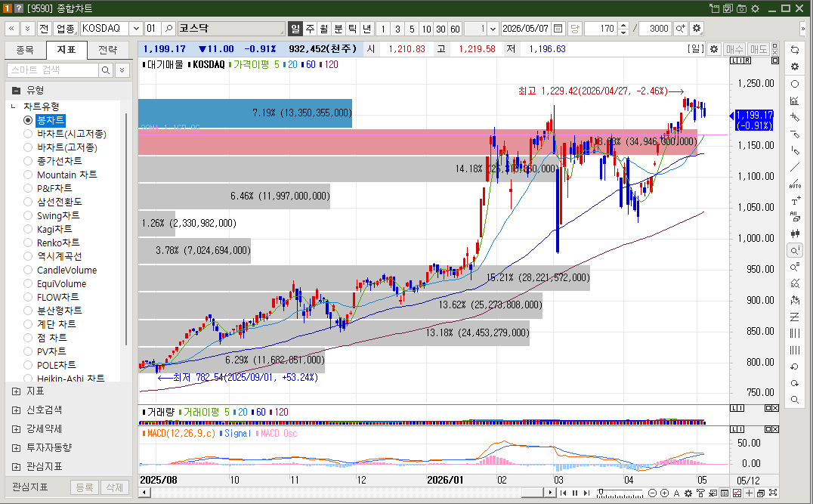Select the text annotation tool
Viewport: 813px width, 504px height.
794,201
